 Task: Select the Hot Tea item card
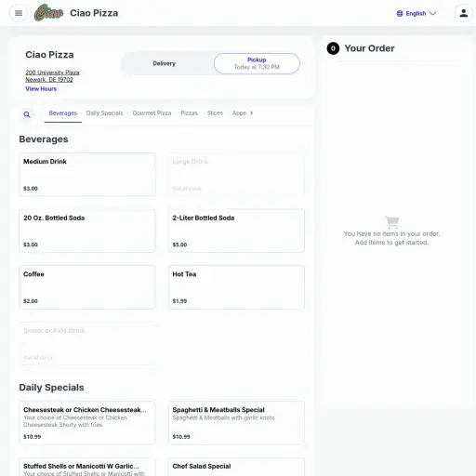click(x=236, y=287)
